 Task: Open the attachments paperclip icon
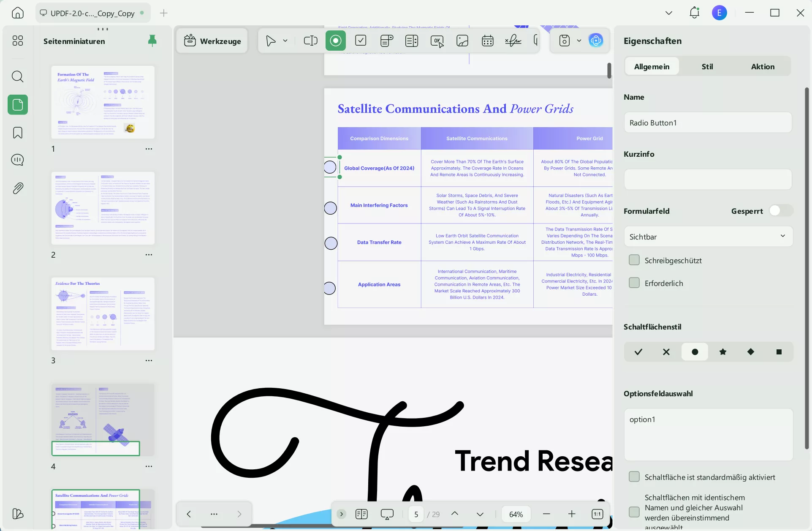click(18, 188)
